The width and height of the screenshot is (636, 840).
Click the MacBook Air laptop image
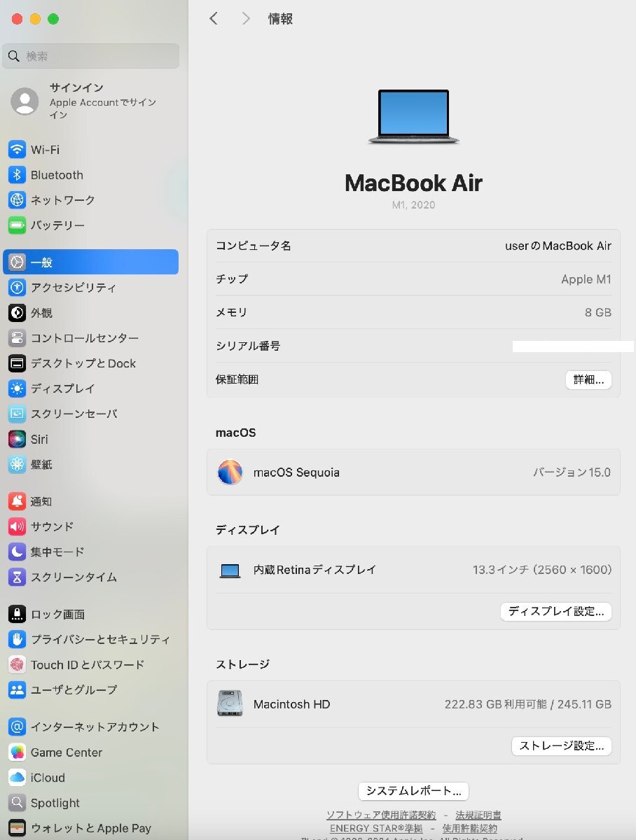point(413,117)
